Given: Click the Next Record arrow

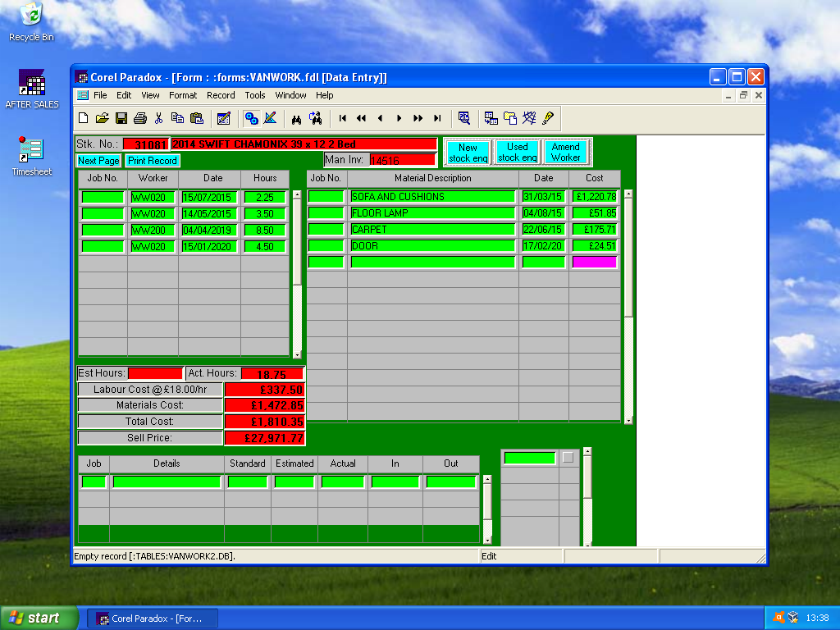Looking at the screenshot, I should pos(399,118).
